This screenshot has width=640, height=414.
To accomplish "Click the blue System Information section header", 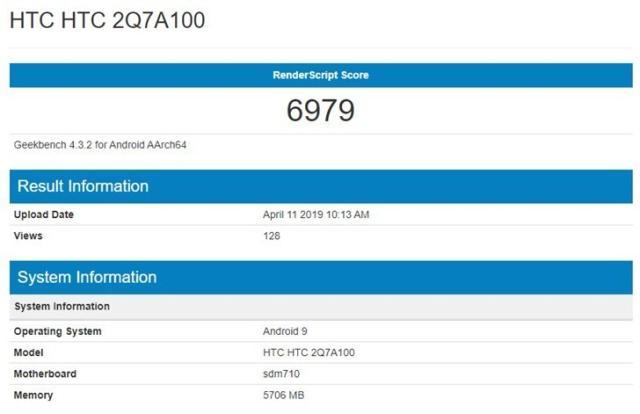I will point(321,277).
